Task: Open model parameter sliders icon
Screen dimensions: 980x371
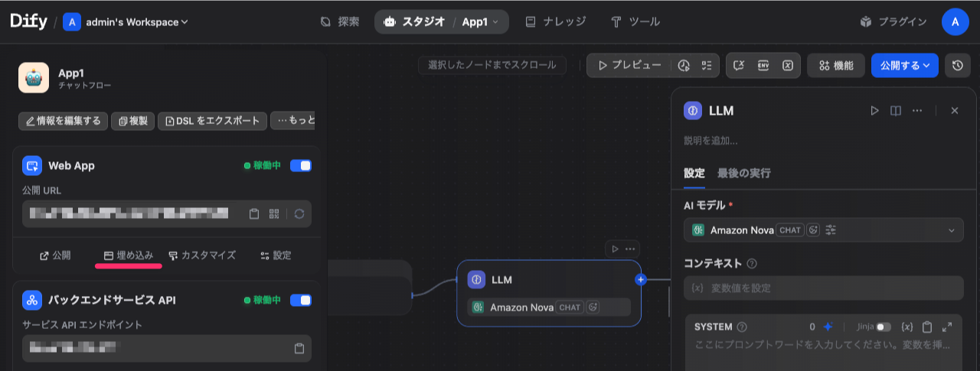Action: tap(831, 230)
